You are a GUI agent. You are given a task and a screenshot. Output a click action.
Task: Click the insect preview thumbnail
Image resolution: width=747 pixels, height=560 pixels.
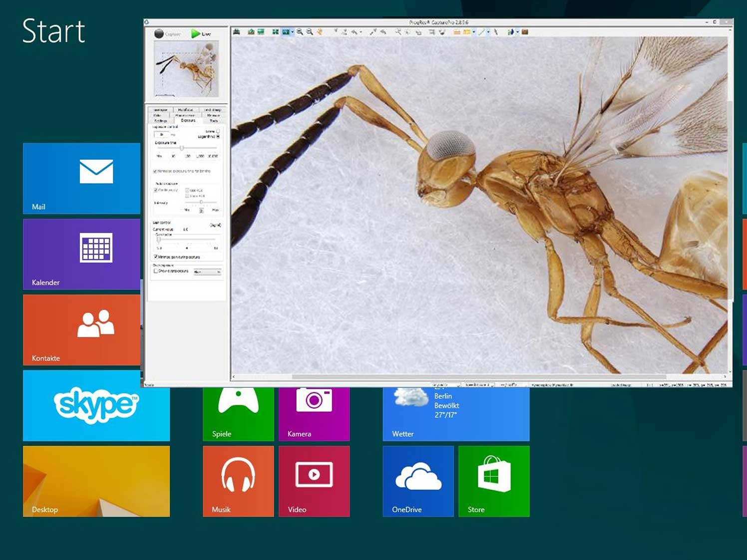(186, 69)
